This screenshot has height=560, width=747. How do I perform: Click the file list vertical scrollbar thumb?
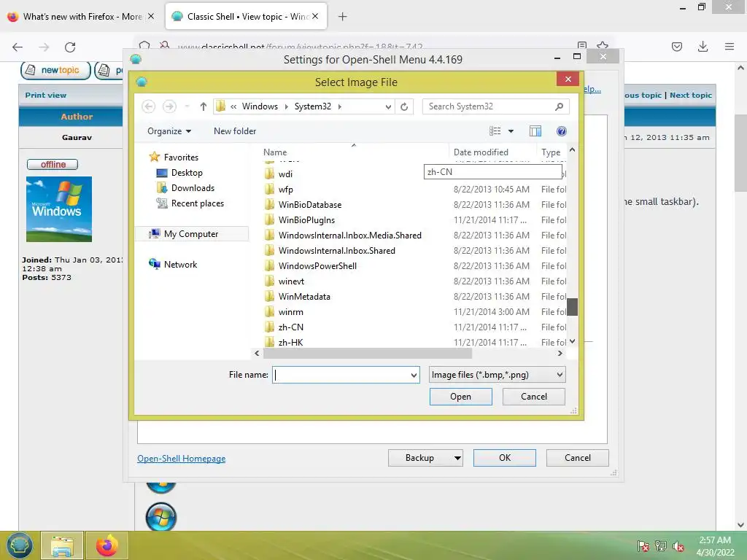click(572, 307)
